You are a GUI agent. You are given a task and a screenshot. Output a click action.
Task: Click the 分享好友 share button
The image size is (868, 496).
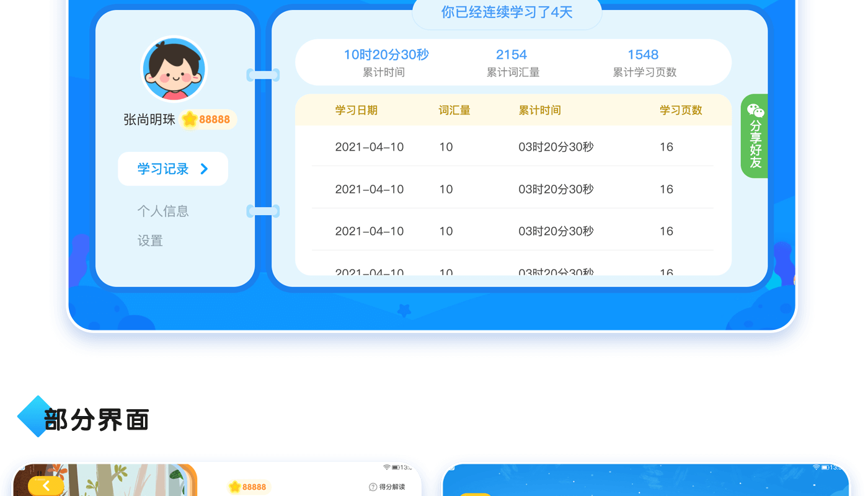tap(755, 143)
